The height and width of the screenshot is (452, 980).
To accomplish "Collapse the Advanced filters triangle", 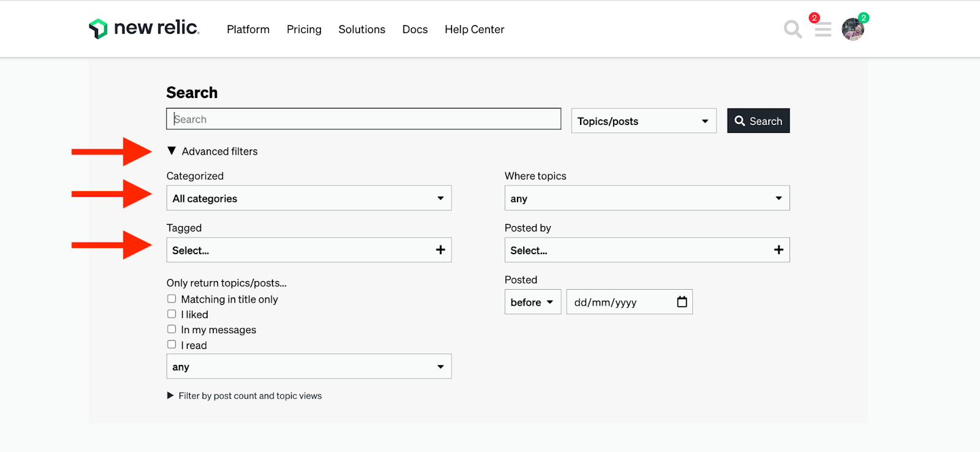I will click(172, 151).
